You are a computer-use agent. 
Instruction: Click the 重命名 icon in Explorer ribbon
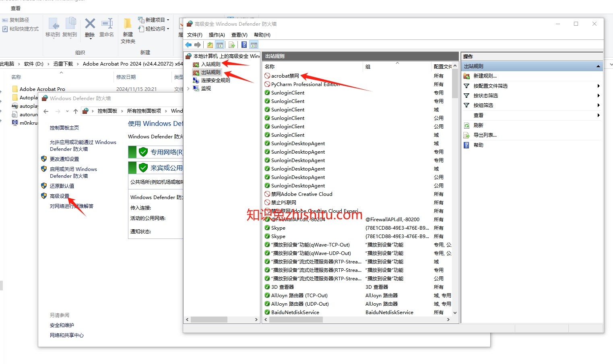(107, 24)
